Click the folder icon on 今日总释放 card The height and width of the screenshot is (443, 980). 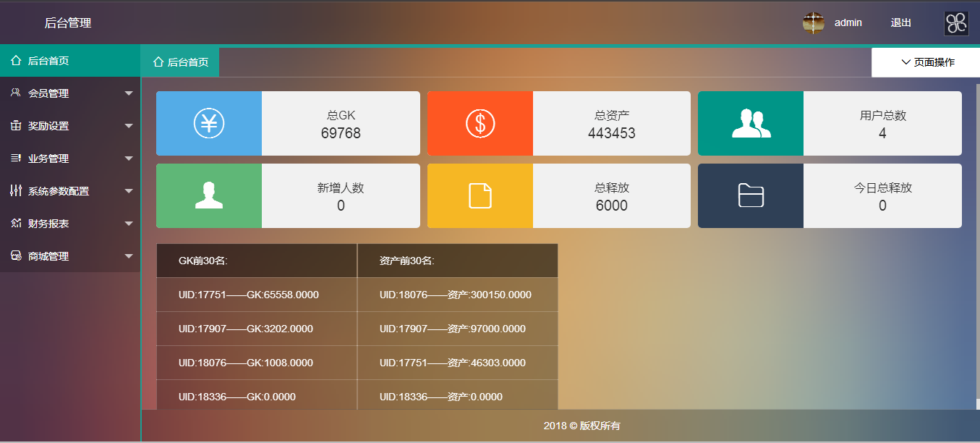point(751,195)
